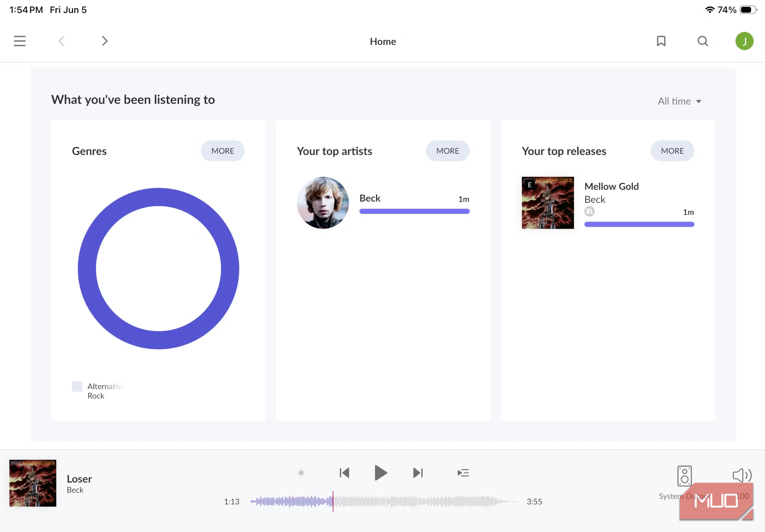Open the play queue icon
Screen dimensions: 765x532
tap(463, 472)
